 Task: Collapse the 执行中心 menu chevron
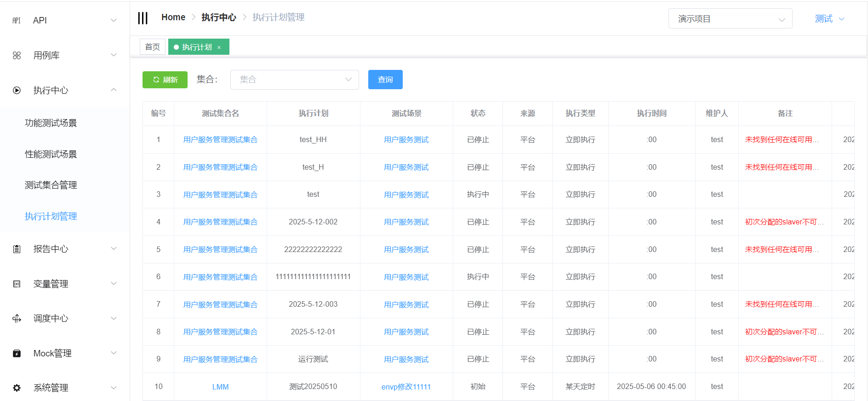click(x=114, y=90)
